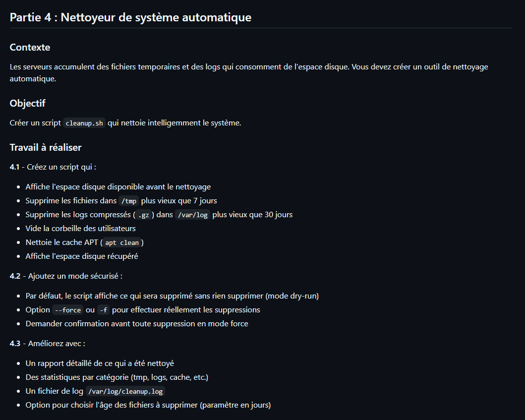The image size is (525, 420).
Task: Click the "Contexte" heading
Action: coord(30,48)
